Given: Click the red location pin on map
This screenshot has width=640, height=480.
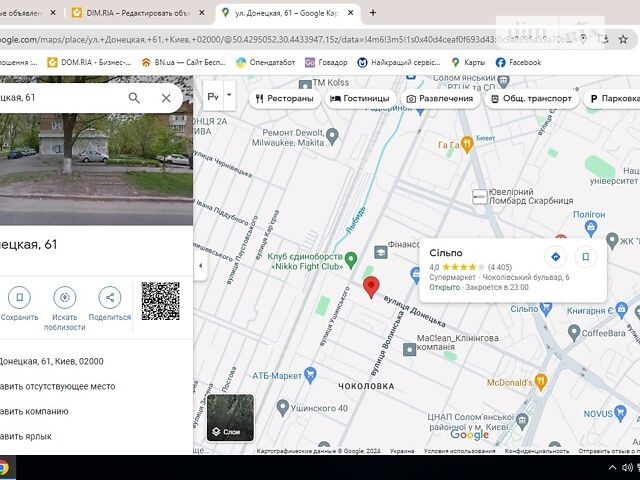Looking at the screenshot, I should pyautogui.click(x=371, y=287).
